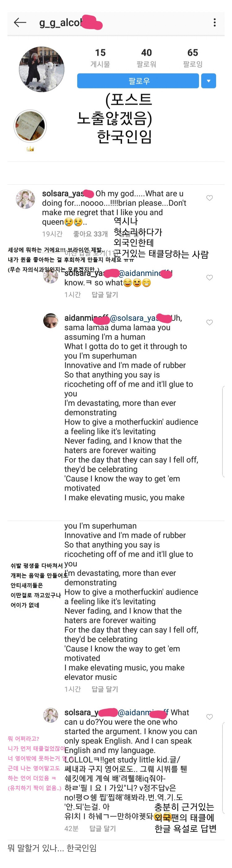232x868 pixels.
Task: Open the story highlight circle
Action: pyautogui.click(x=30, y=126)
